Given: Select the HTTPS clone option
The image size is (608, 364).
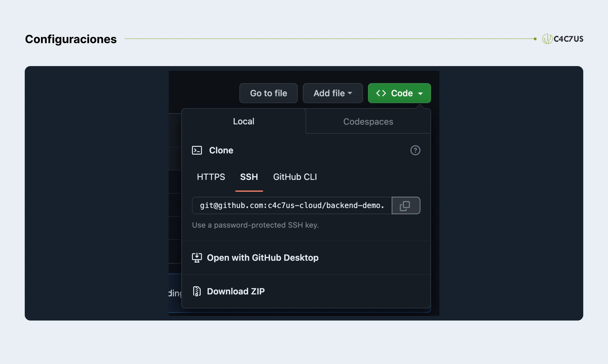Looking at the screenshot, I should (211, 177).
